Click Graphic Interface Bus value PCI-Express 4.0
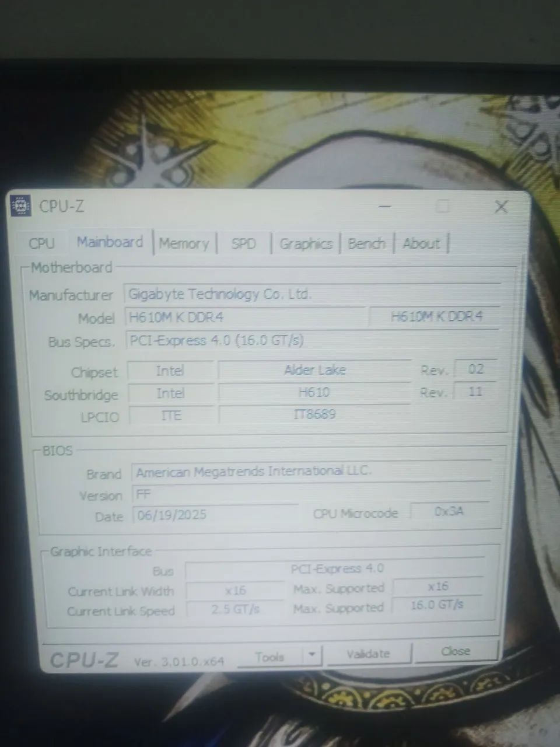560x747 pixels. click(335, 569)
